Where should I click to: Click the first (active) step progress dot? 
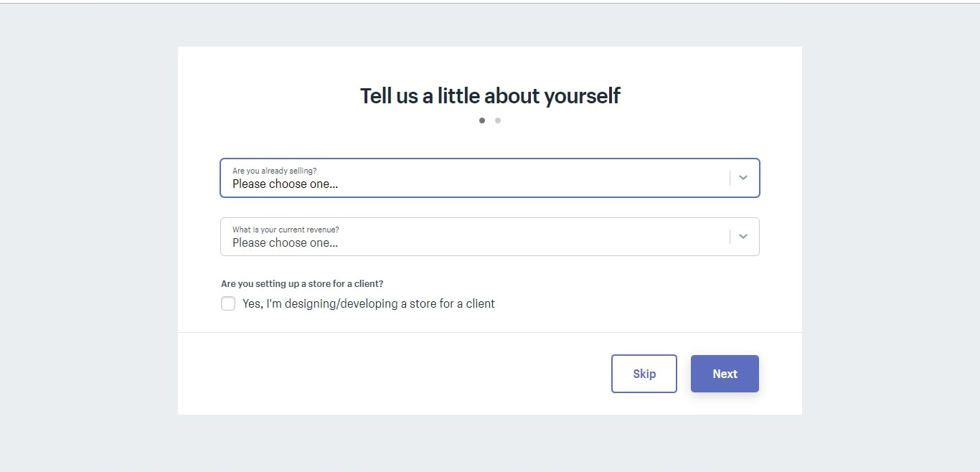(x=482, y=121)
